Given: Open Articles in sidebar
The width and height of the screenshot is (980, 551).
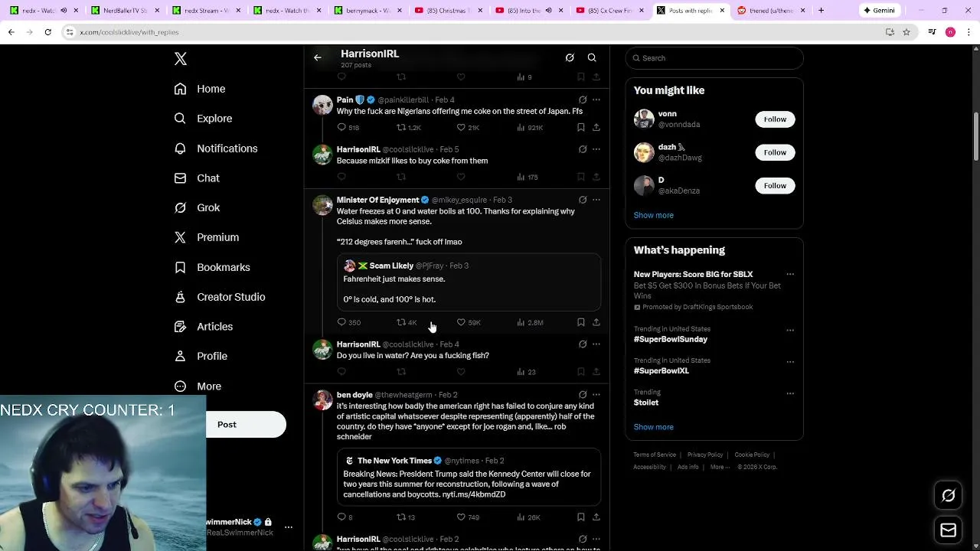Looking at the screenshot, I should [203, 327].
